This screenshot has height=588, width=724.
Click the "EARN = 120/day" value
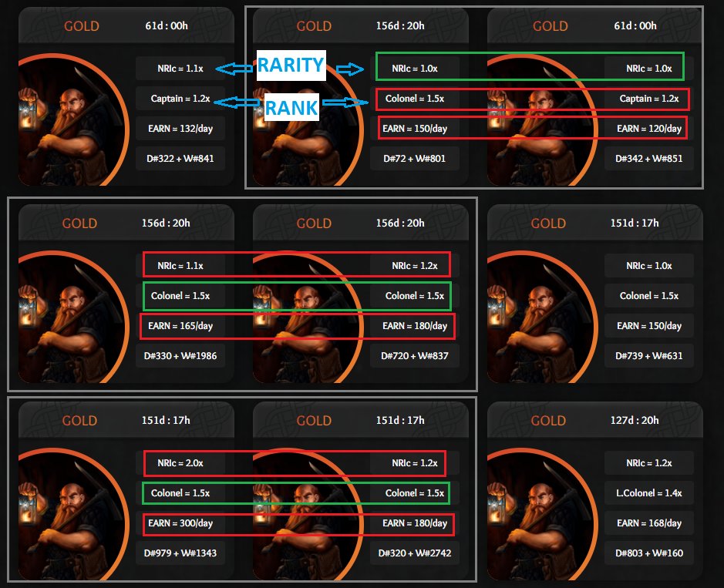coord(648,129)
